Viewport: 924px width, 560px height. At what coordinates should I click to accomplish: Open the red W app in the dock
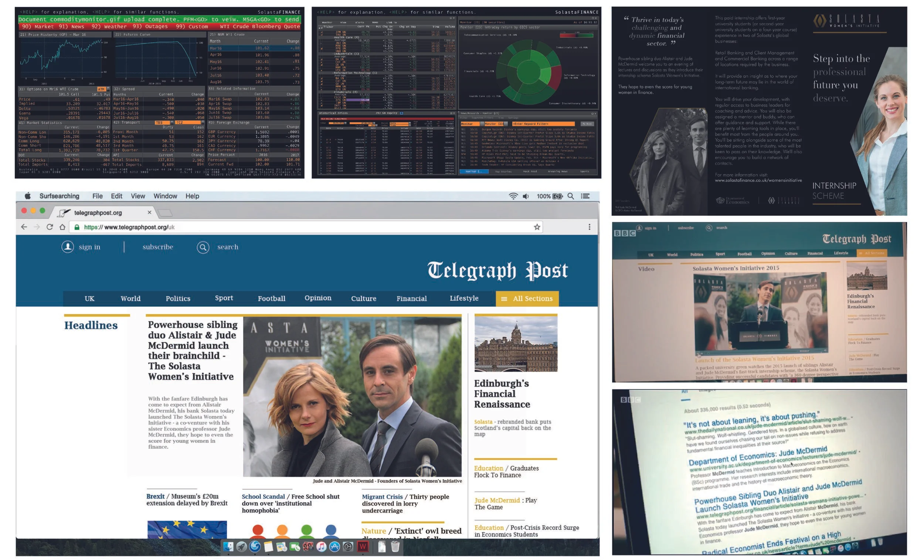pyautogui.click(x=363, y=546)
